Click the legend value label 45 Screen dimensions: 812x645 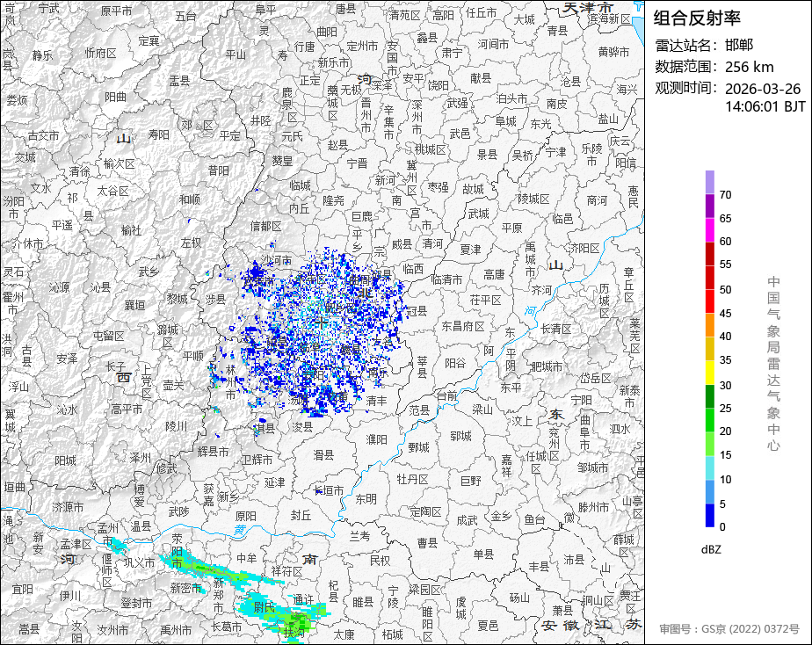[726, 313]
